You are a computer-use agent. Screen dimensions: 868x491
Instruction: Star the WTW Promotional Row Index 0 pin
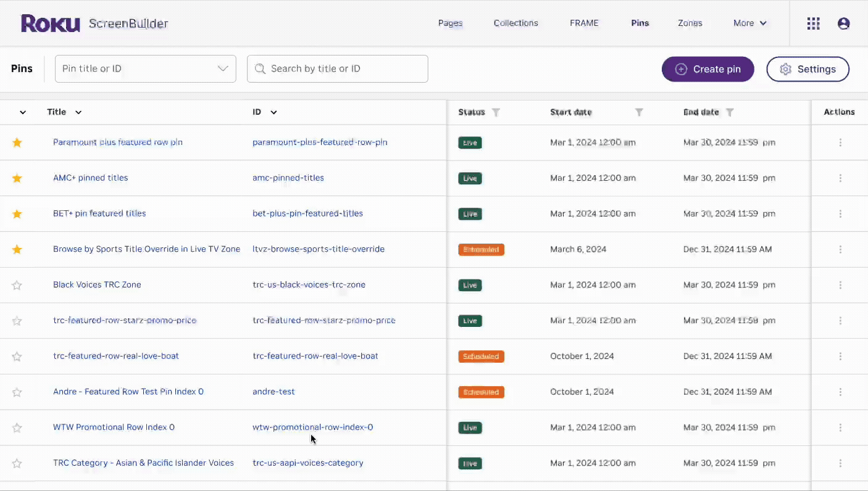coord(17,427)
